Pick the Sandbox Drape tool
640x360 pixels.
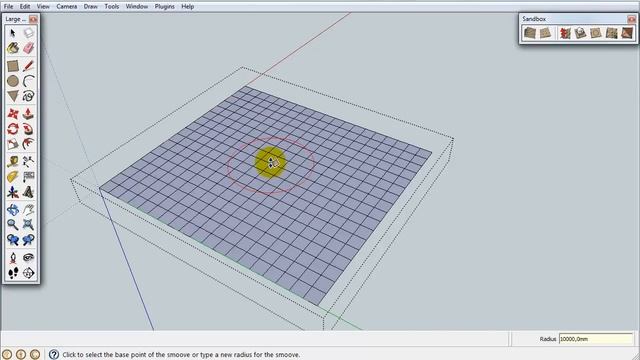(x=596, y=33)
